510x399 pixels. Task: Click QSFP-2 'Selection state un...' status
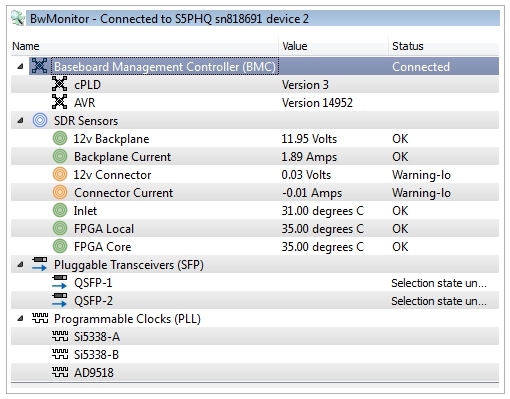tap(439, 301)
